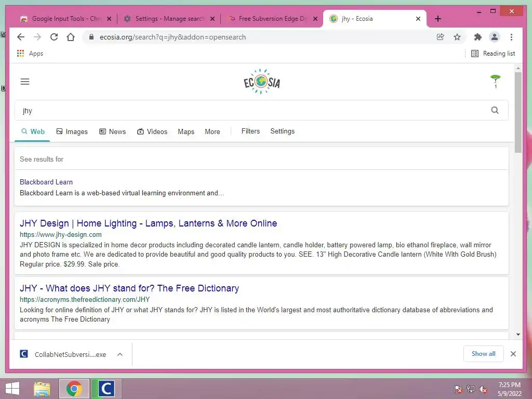Open Maps results

[x=186, y=131]
